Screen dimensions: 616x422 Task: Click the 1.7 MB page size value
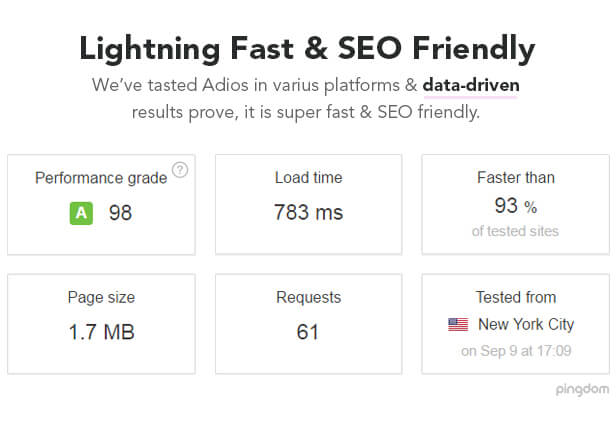(x=102, y=332)
